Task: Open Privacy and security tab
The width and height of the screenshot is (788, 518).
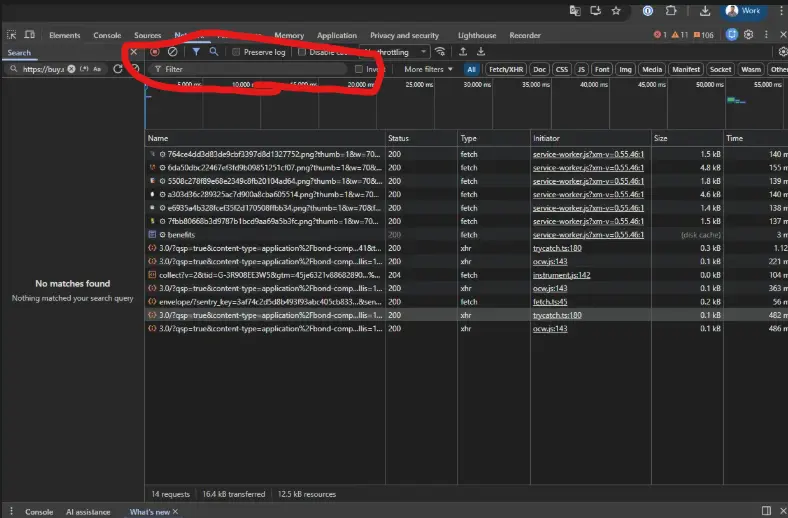Action: click(405, 35)
